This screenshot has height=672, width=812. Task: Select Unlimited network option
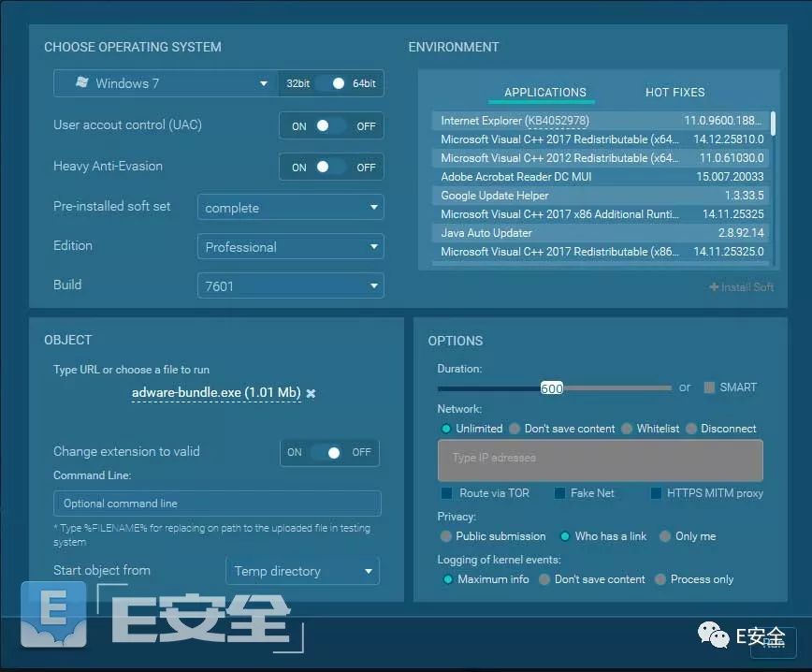coord(445,429)
